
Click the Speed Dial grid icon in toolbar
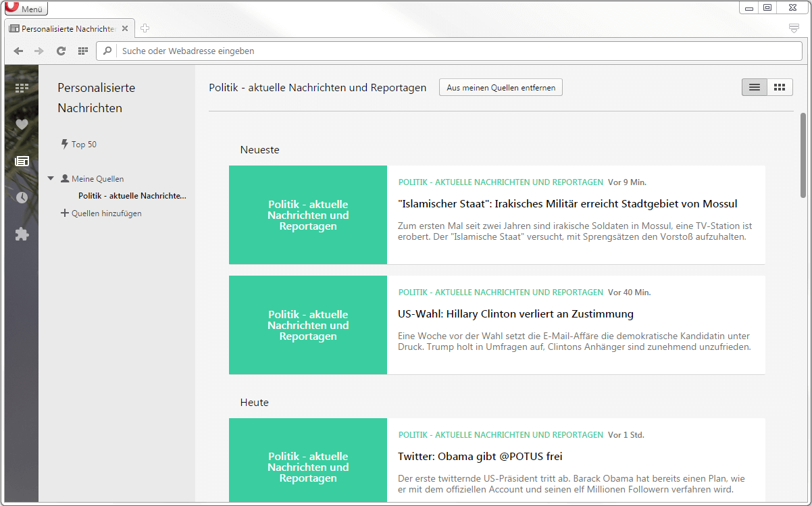pyautogui.click(x=83, y=51)
